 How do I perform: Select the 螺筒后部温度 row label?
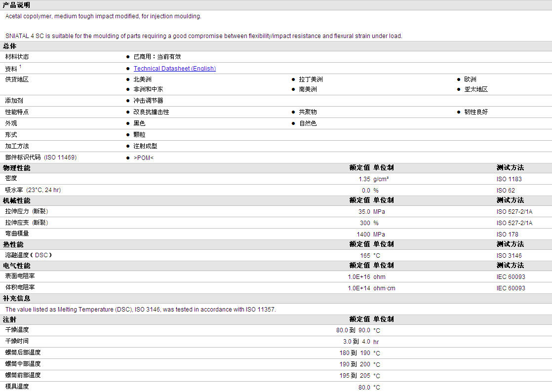[23, 352]
